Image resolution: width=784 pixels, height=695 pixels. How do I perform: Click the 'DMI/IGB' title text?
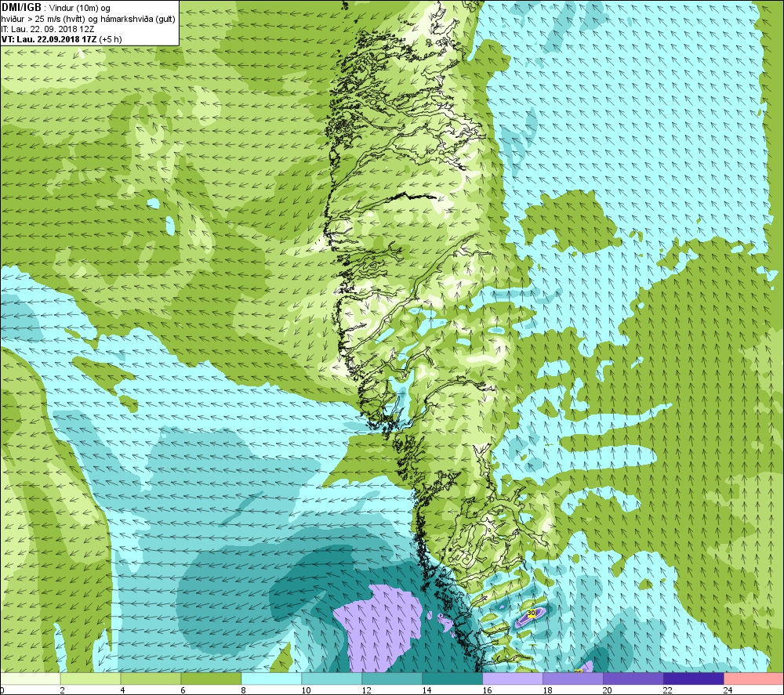point(21,8)
